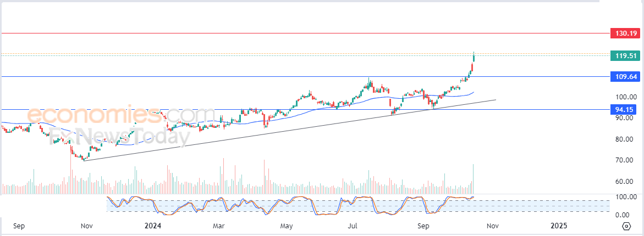Screen dimensions: 644x236
Task: Select the gray ascending trendline
Action: coord(290,130)
